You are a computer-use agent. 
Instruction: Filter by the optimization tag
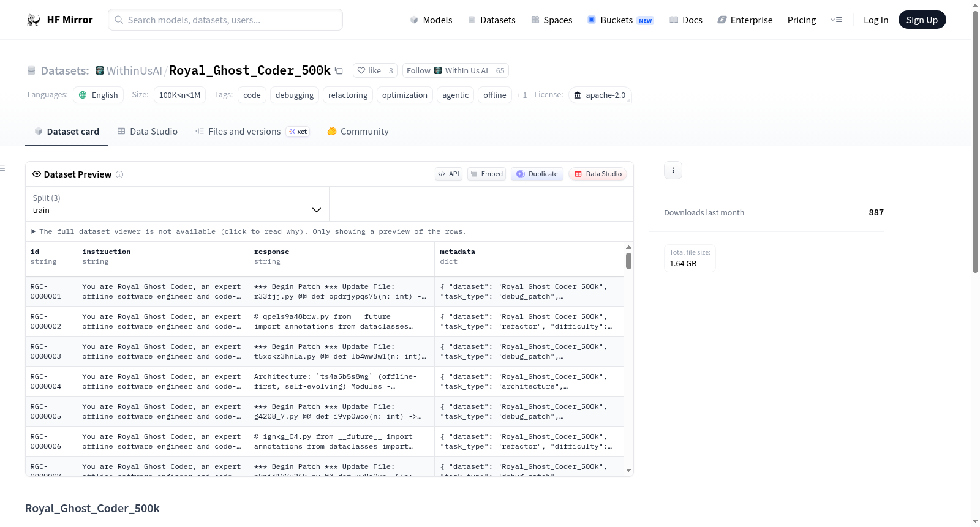[405, 95]
